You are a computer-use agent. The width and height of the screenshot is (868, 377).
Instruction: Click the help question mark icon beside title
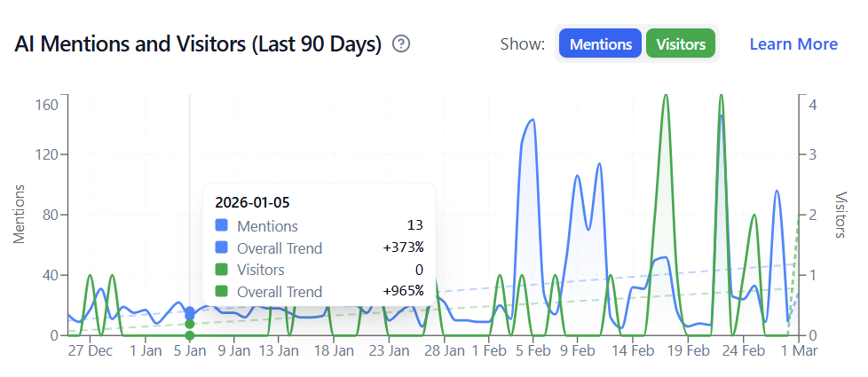click(x=401, y=43)
